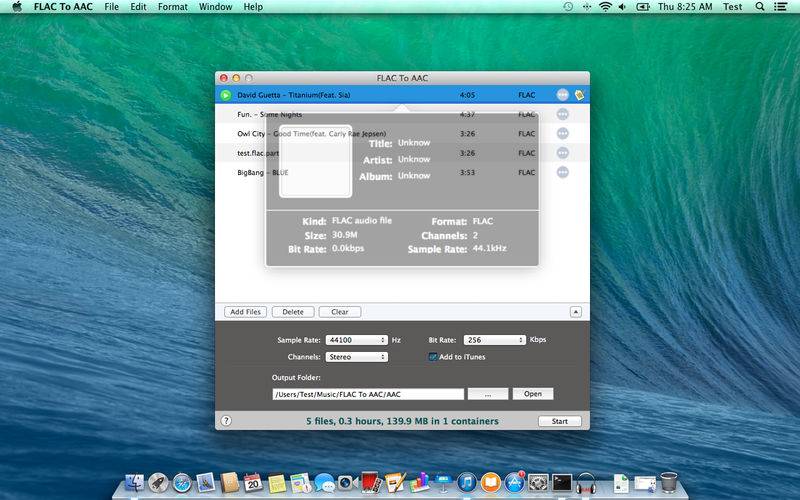Open App Store from the Dock
The height and width of the screenshot is (500, 800).
pos(514,482)
